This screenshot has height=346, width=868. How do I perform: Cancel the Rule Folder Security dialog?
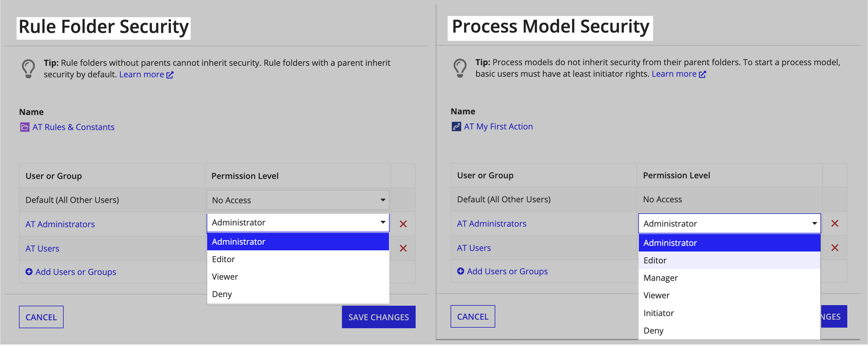tap(41, 317)
